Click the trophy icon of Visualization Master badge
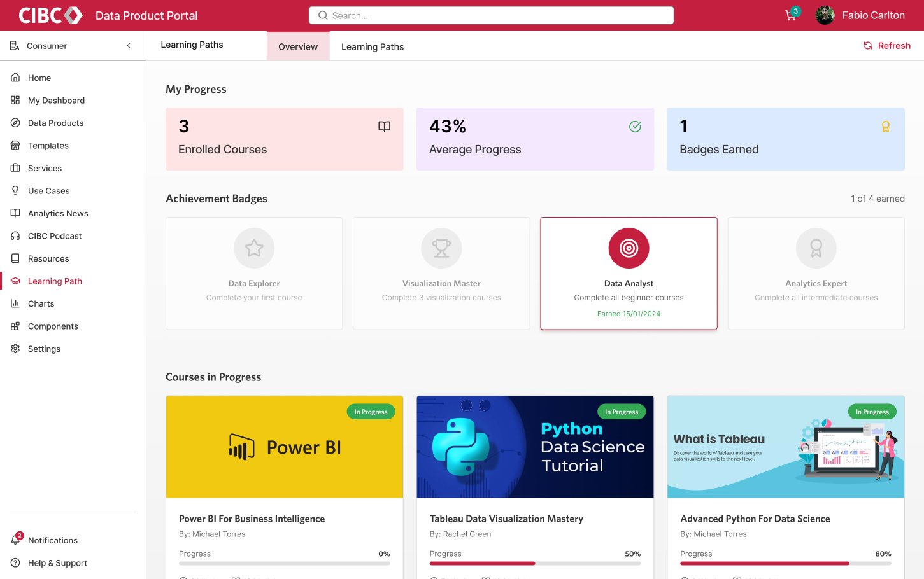 pos(441,248)
